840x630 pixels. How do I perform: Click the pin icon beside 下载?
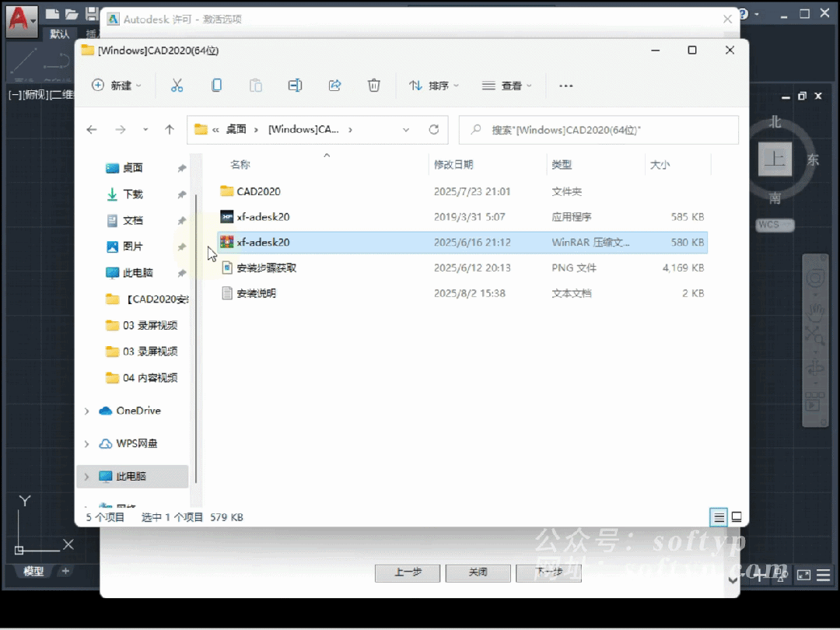(x=181, y=194)
